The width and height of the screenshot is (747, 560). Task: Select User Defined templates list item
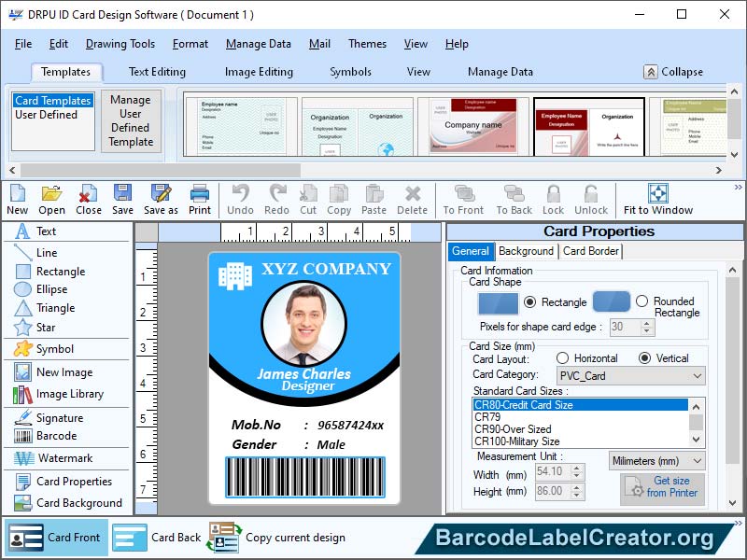pyautogui.click(x=46, y=115)
